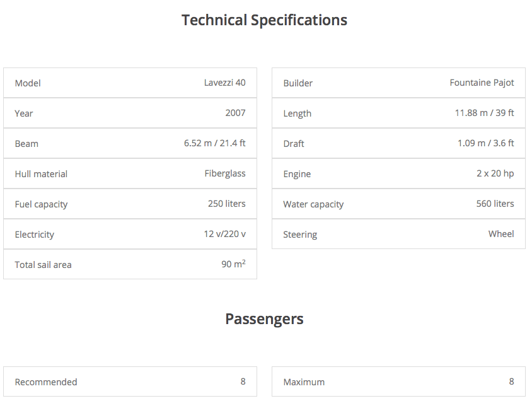Select the Model row label

(28, 83)
